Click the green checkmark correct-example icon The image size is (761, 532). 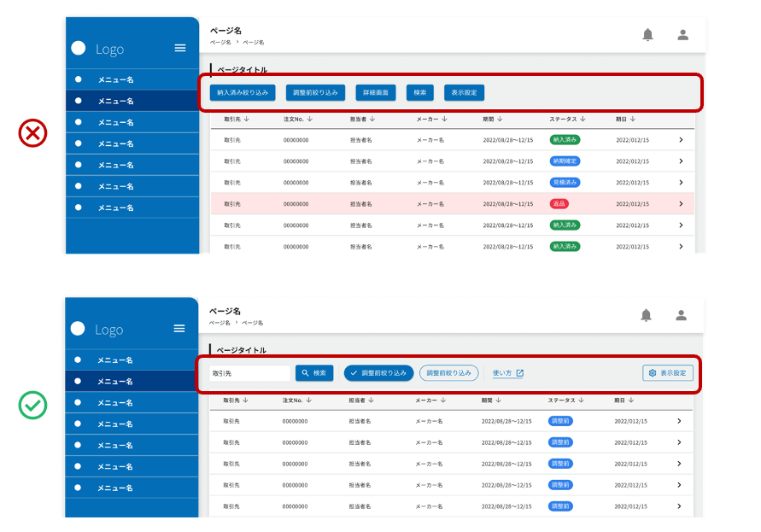(32, 406)
